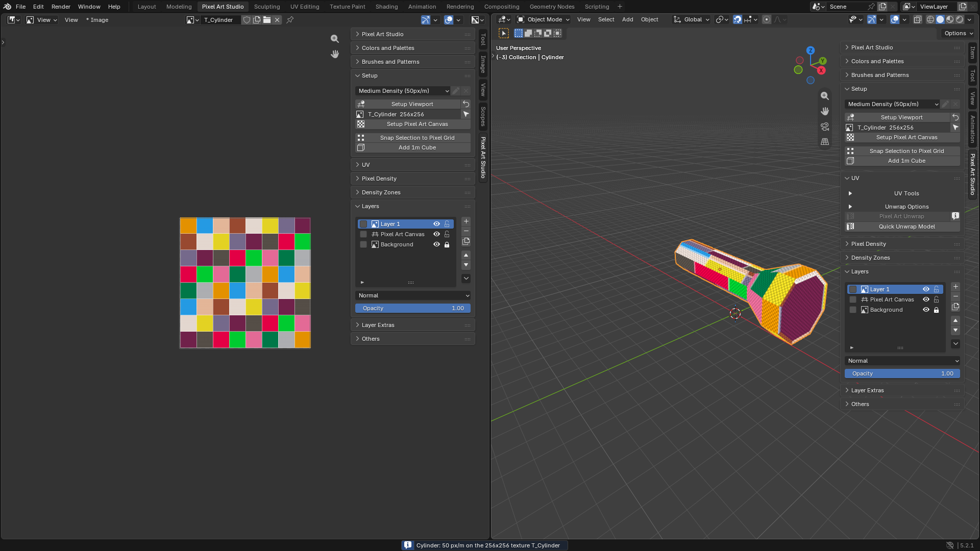
Task: Click the zoom icon in image editor
Action: 335,39
